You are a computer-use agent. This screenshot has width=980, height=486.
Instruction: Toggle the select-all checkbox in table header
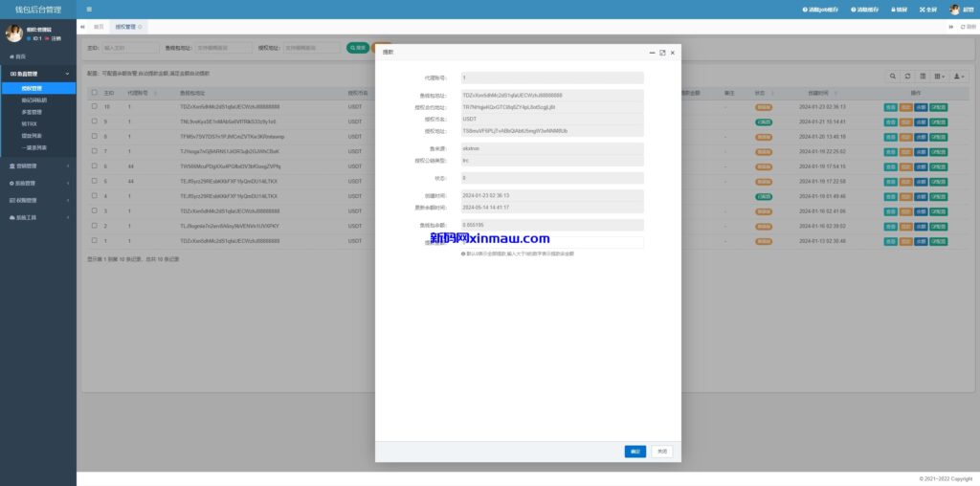(x=94, y=93)
